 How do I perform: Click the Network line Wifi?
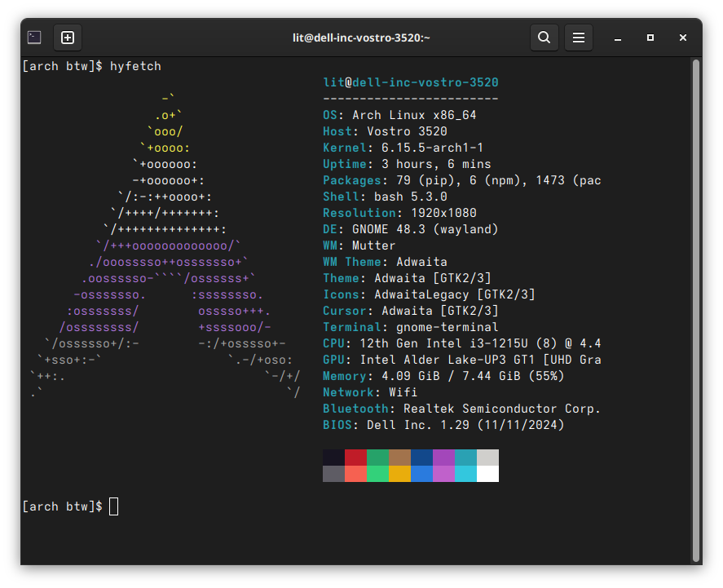370,392
